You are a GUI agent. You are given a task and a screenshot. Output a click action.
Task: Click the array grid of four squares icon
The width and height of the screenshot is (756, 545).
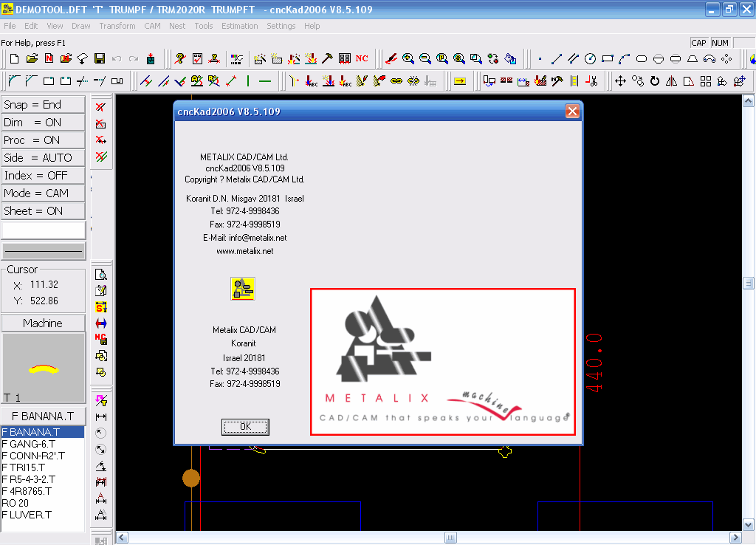(x=705, y=81)
